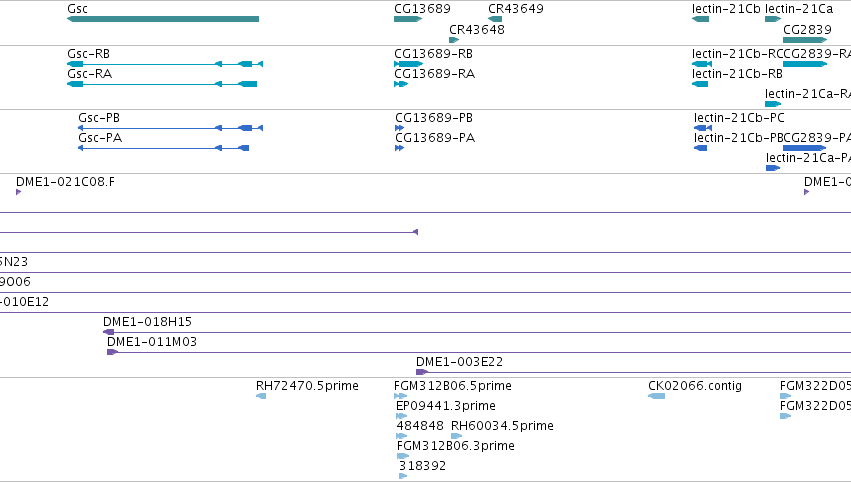Viewport: 851px width, 482px height.
Task: Click the 484848 EST label
Action: [420, 426]
